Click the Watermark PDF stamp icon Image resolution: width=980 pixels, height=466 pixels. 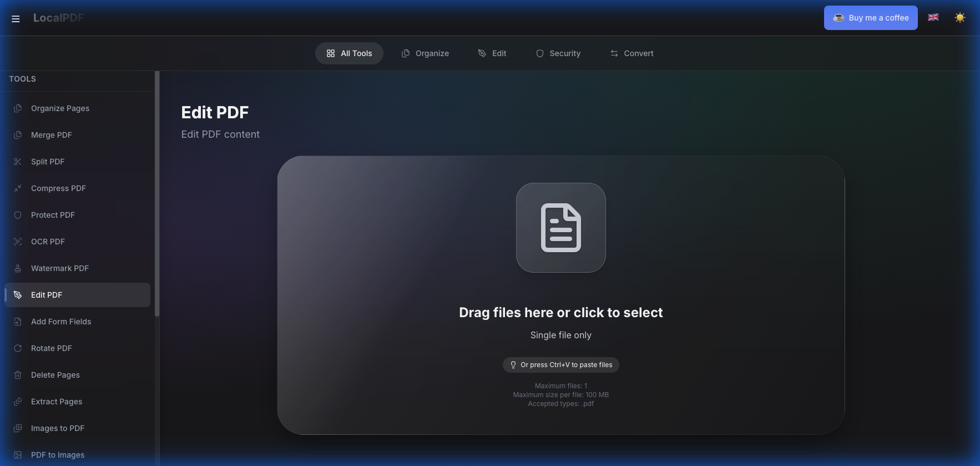(x=18, y=268)
